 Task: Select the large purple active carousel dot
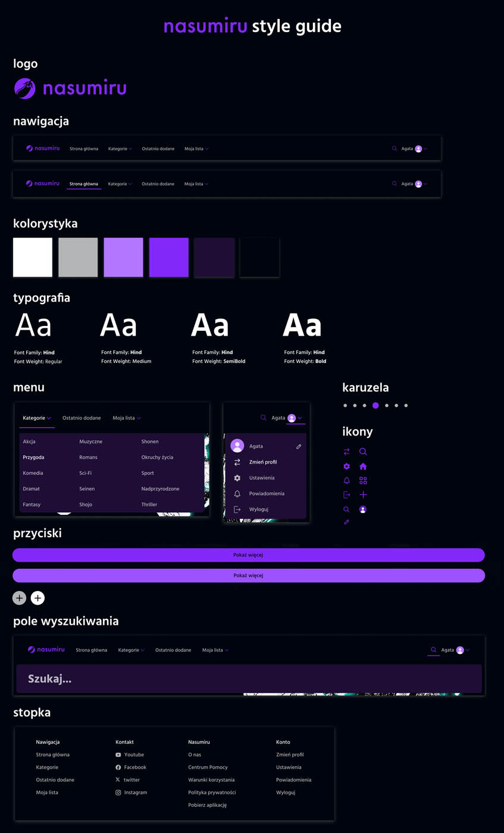point(375,405)
